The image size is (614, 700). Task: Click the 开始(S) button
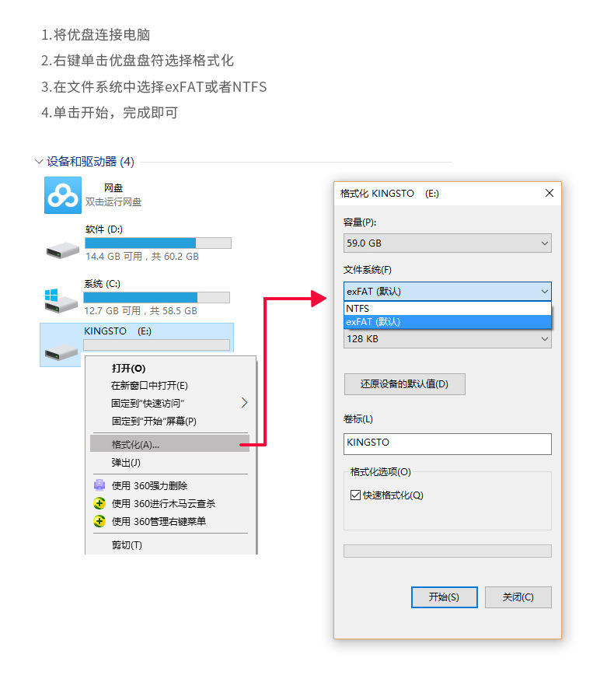444,597
